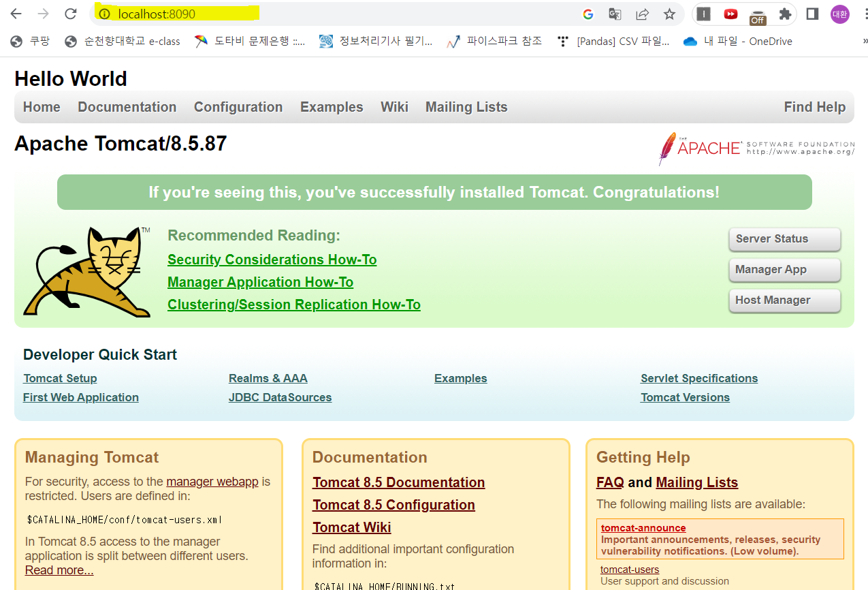Image resolution: width=868 pixels, height=590 pixels.
Task: Open Examples link under Developer Quick Start
Action: pos(461,378)
